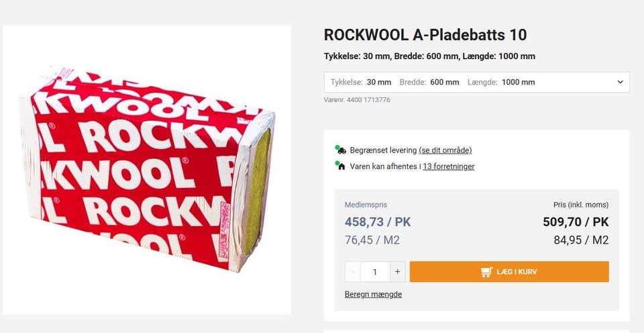Click the store pickup house icon

pyautogui.click(x=341, y=166)
